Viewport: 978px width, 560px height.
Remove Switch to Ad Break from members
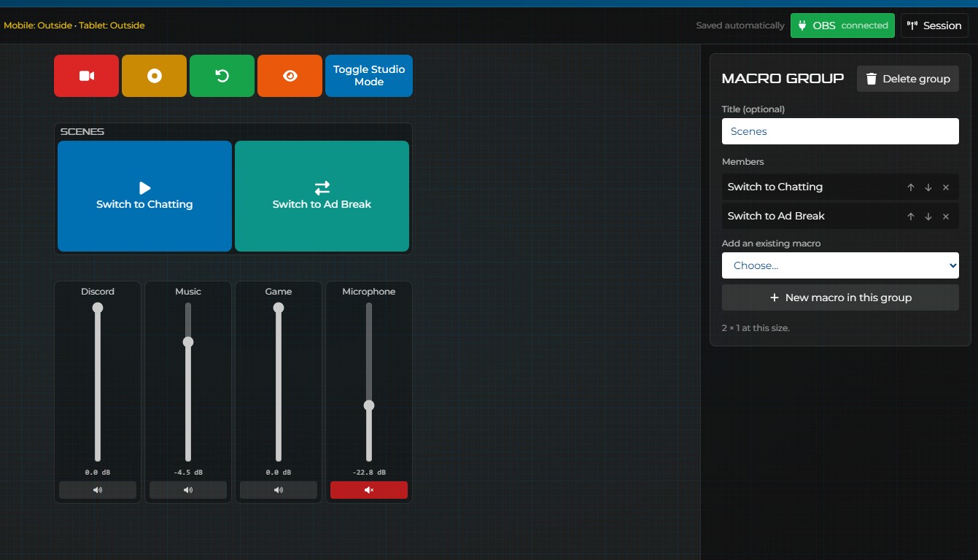pyautogui.click(x=946, y=217)
